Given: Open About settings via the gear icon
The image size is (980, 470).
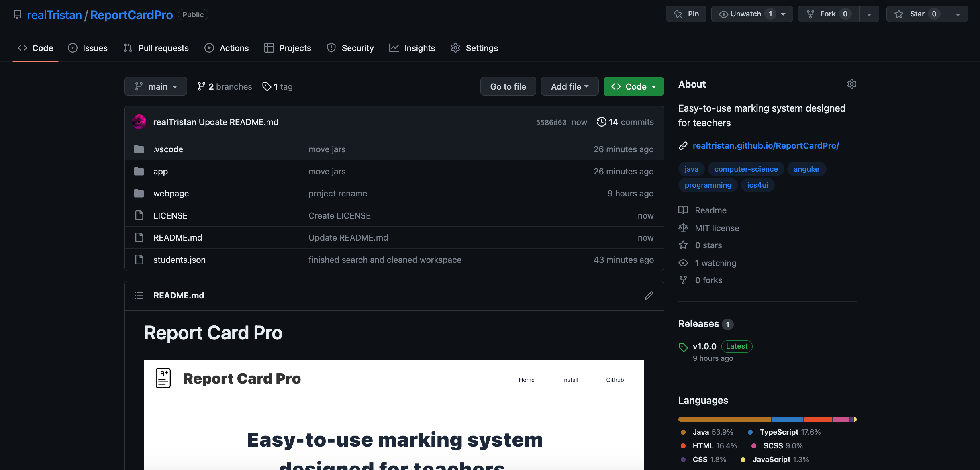Looking at the screenshot, I should tap(852, 84).
